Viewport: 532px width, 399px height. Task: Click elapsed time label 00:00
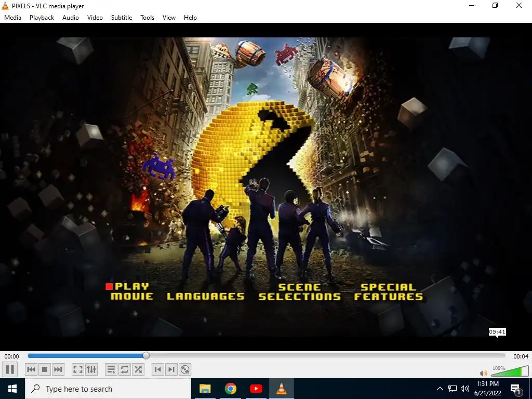(11, 356)
